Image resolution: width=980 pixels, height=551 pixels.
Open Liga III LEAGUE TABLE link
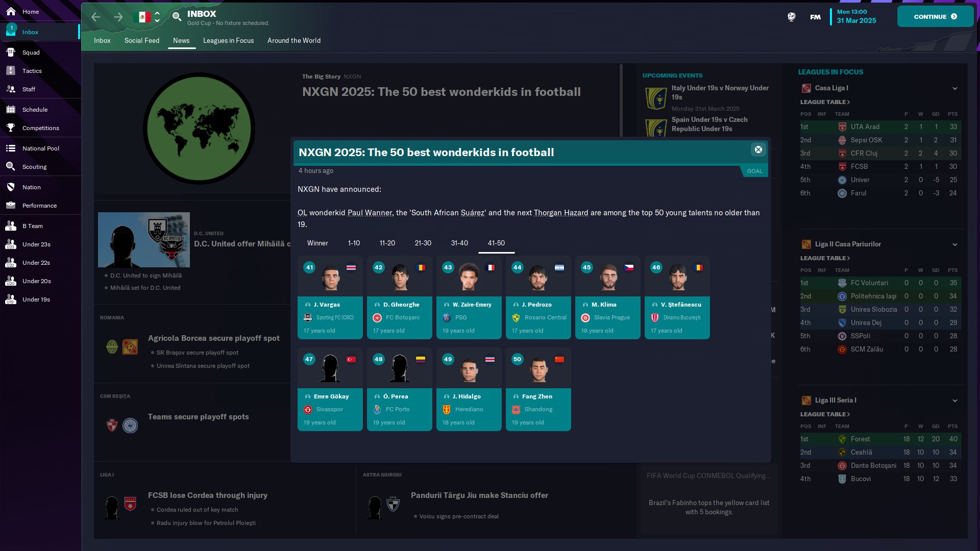[825, 414]
